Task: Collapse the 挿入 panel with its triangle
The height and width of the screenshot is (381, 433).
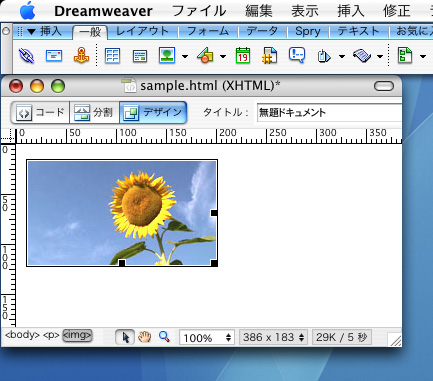Action: point(32,32)
